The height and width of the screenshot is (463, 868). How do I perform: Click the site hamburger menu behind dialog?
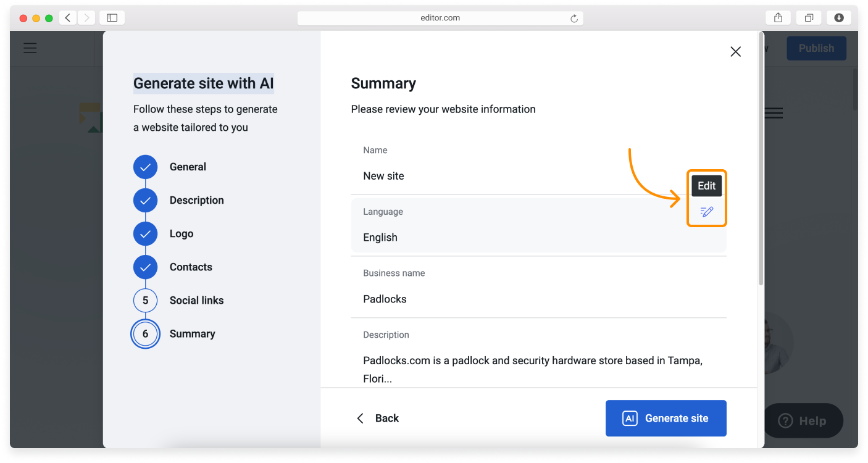click(x=774, y=113)
